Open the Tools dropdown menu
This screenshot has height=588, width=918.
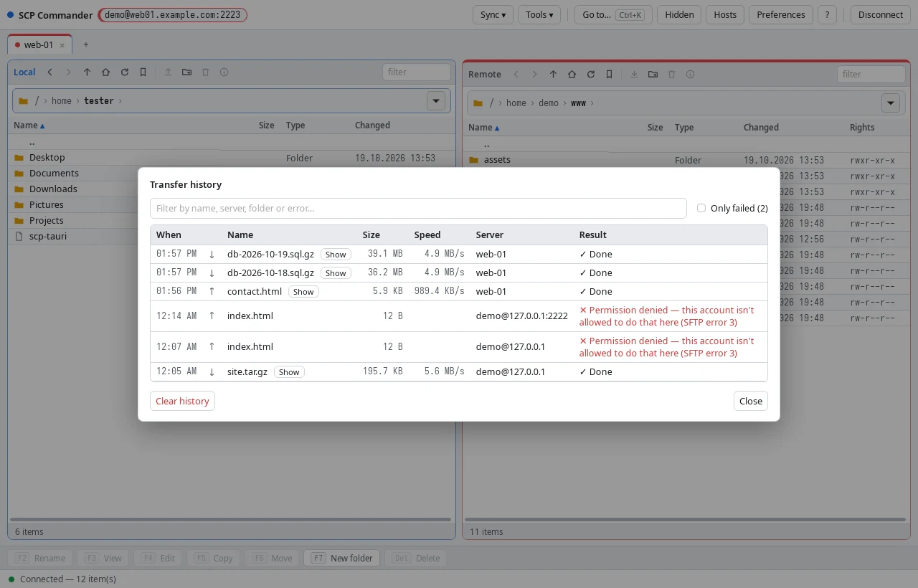[539, 14]
